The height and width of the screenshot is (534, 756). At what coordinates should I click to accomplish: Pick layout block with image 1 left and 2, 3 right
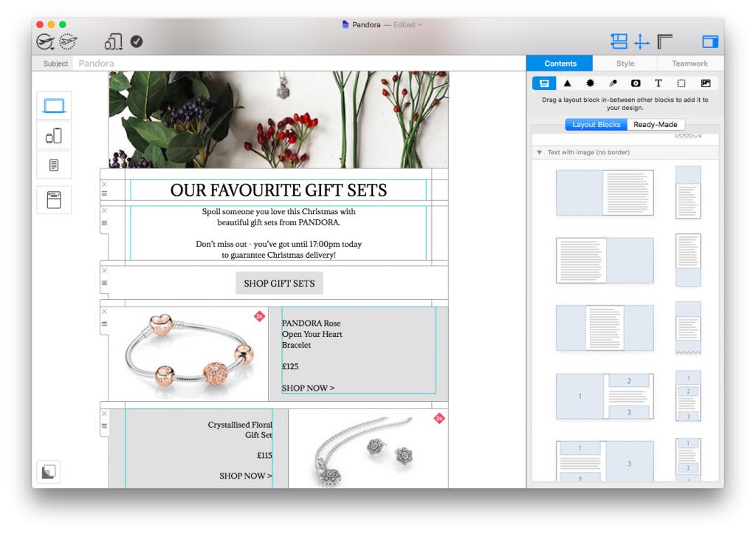[x=605, y=396]
